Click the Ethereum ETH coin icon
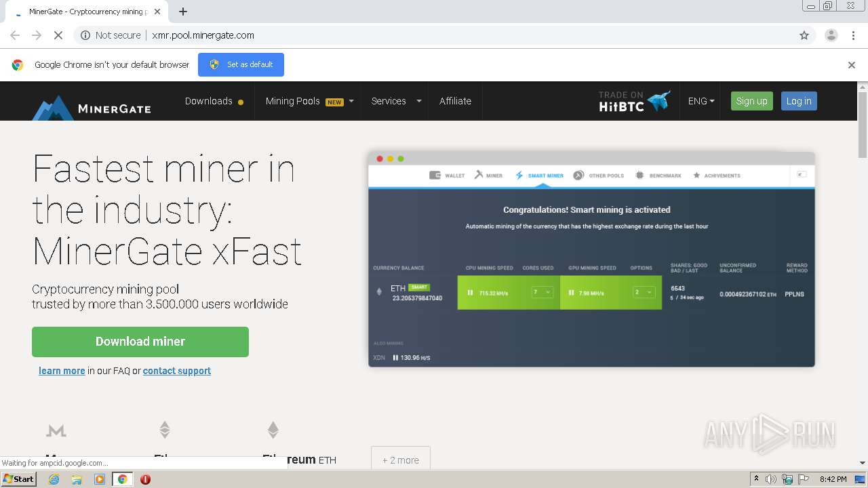 pyautogui.click(x=273, y=430)
